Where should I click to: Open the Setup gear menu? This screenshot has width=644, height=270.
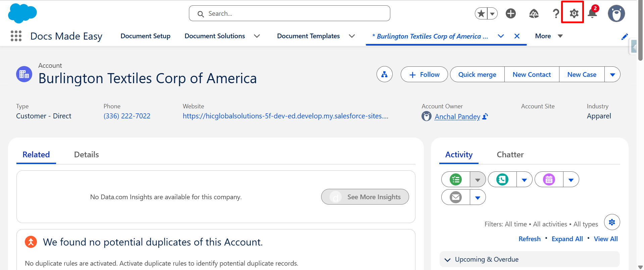(574, 13)
